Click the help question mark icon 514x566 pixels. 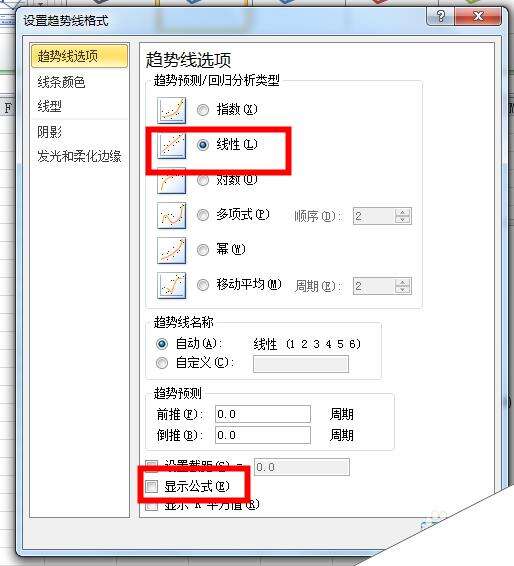440,16
